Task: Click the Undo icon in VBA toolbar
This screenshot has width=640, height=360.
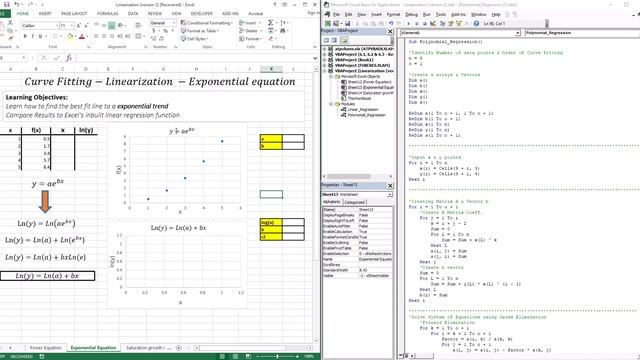Action: pyautogui.click(x=391, y=24)
